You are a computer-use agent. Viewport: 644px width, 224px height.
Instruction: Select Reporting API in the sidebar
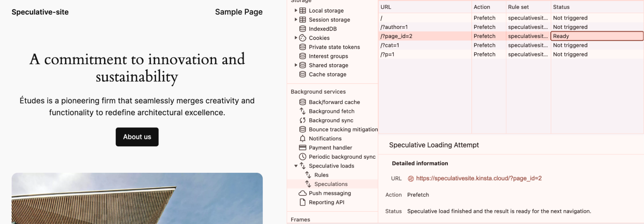point(326,202)
